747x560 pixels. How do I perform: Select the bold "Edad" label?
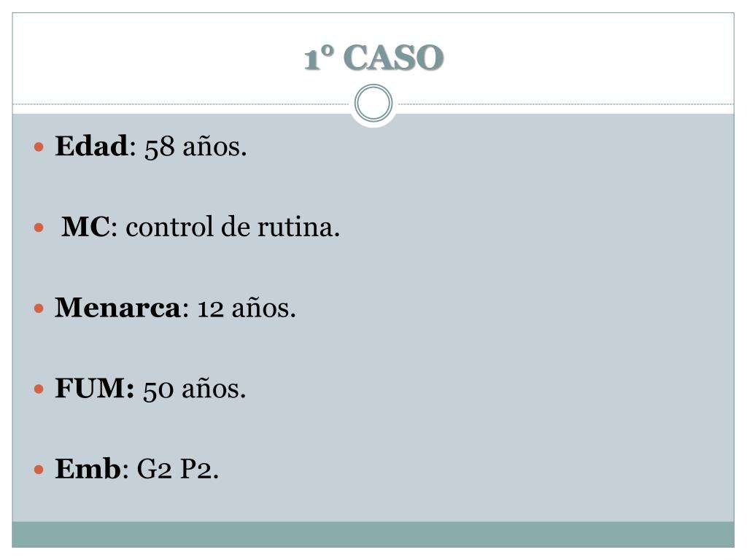click(91, 146)
